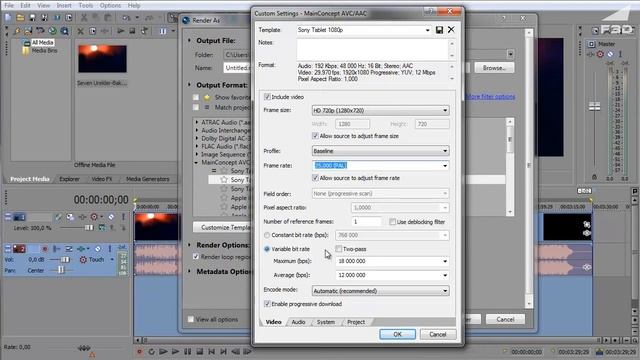
Task: Click the Save project toolbar icon
Action: tap(32, 18)
